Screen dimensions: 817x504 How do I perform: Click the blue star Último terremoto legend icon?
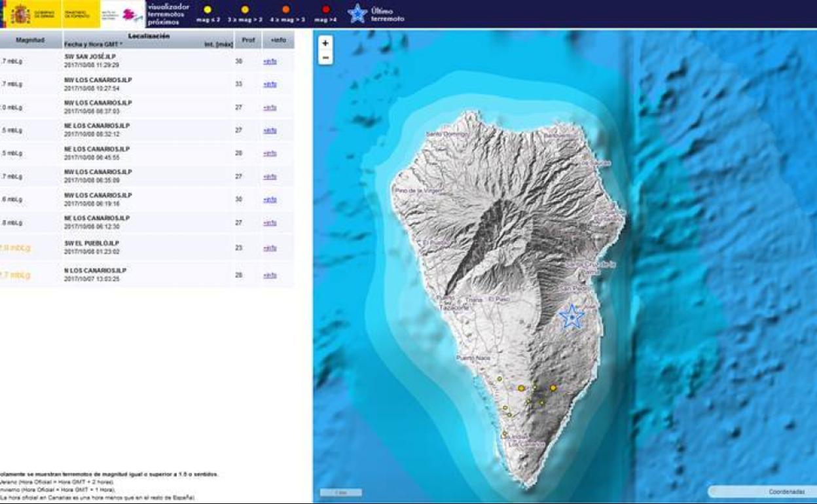click(357, 14)
